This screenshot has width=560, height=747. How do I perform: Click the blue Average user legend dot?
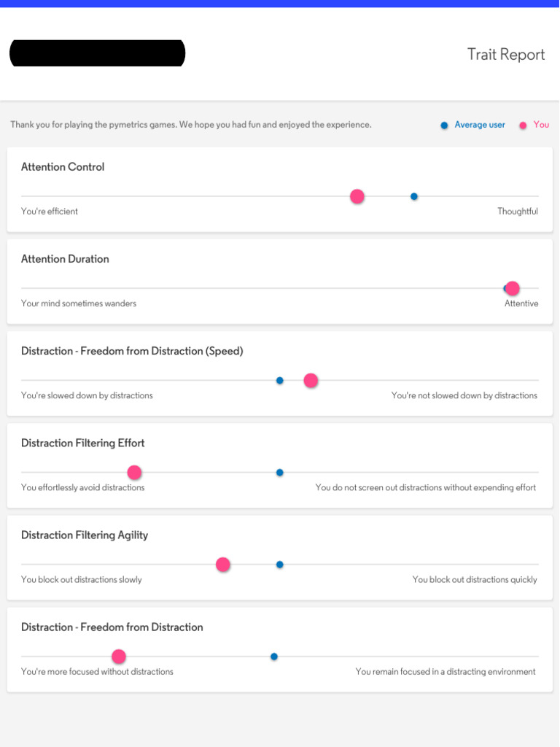(x=444, y=125)
